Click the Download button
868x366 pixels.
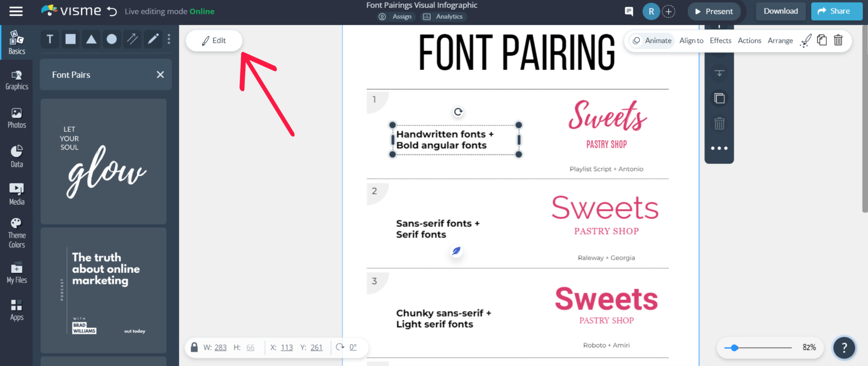(x=780, y=11)
